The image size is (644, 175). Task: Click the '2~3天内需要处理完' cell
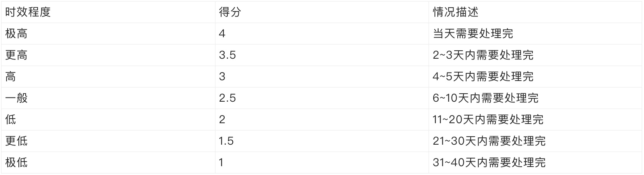click(483, 55)
